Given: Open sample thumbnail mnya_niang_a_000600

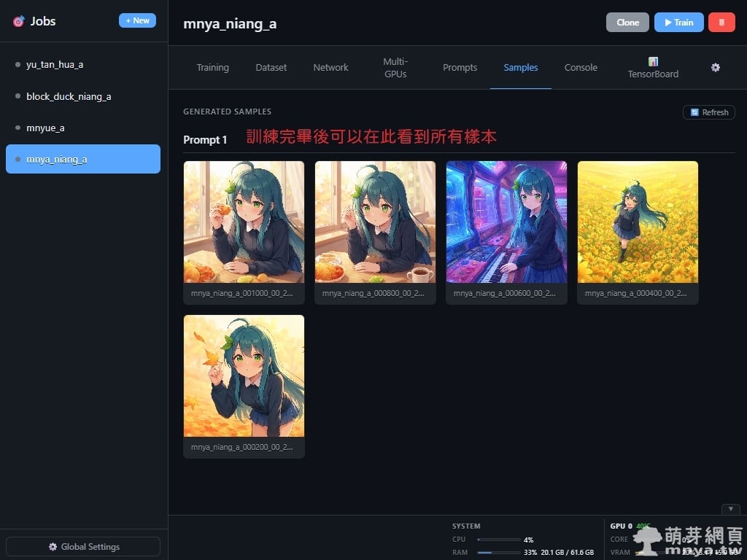Looking at the screenshot, I should (506, 222).
